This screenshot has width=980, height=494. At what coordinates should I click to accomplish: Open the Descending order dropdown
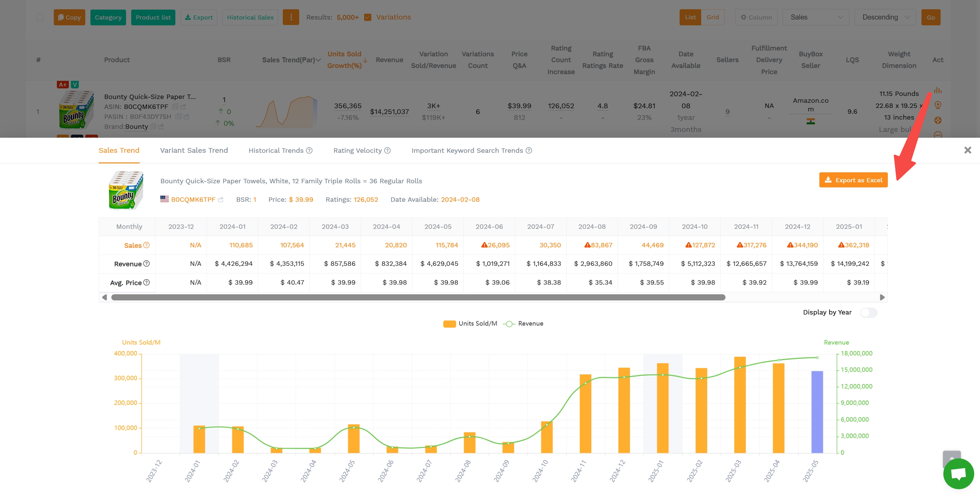point(885,17)
